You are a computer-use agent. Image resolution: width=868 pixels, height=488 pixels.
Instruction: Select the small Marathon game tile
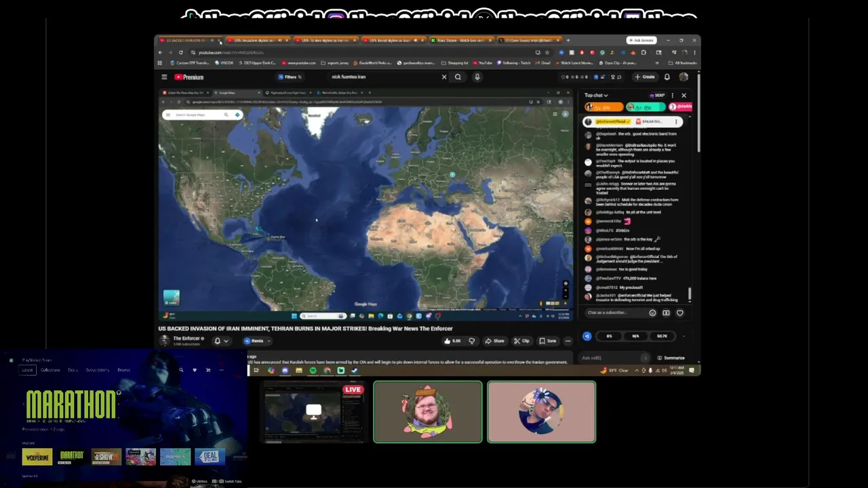[x=72, y=457]
